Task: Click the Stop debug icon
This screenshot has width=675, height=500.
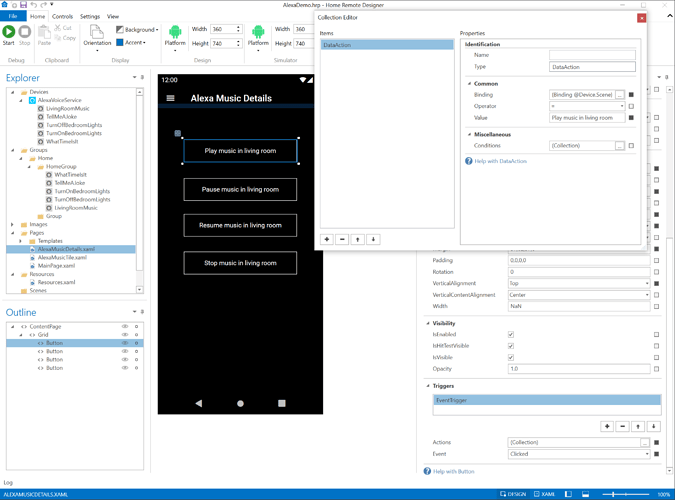Action: coord(25,32)
